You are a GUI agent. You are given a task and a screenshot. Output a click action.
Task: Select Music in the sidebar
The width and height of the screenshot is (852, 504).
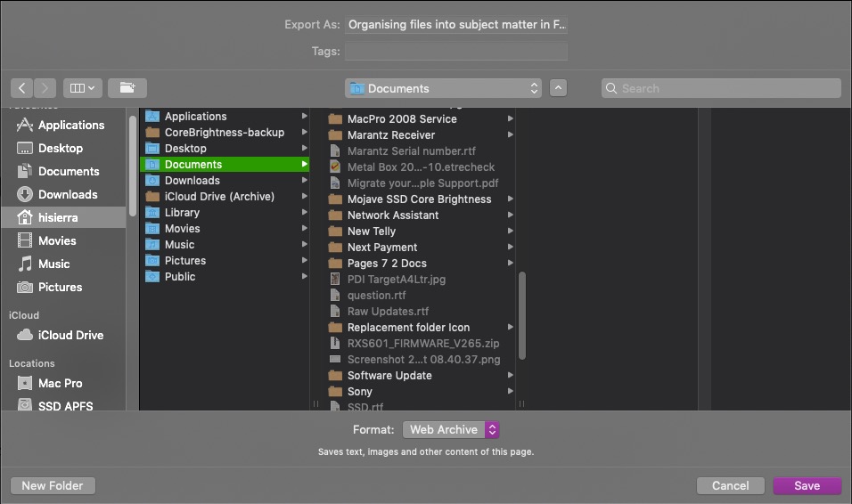(x=63, y=264)
